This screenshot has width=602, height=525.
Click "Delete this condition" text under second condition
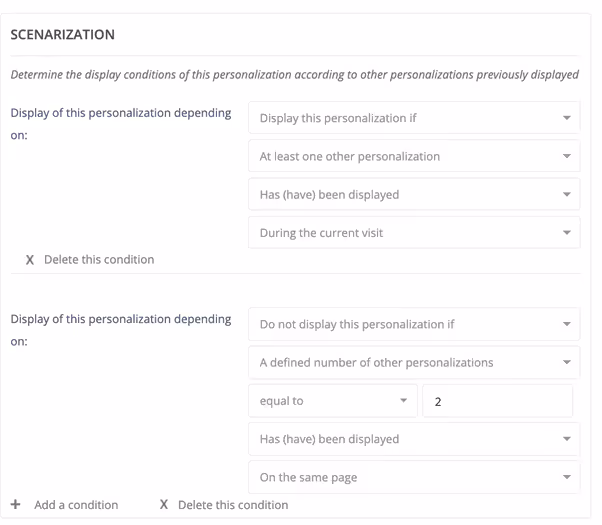[x=233, y=505]
